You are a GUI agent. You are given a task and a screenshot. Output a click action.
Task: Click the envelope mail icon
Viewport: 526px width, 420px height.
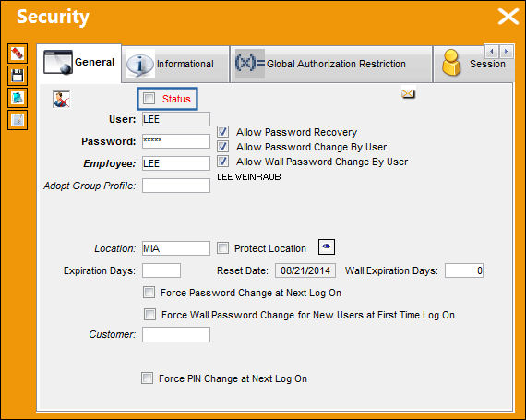pos(408,93)
